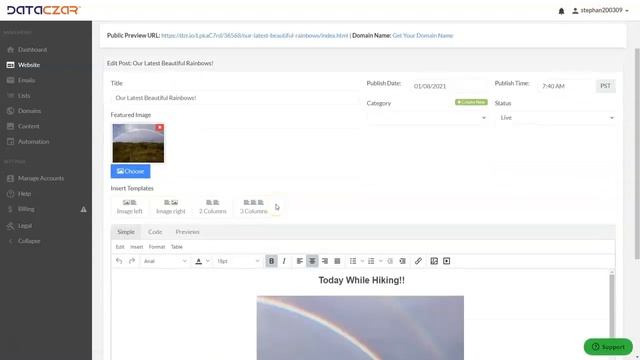Toggle italic formatting
The width and height of the screenshot is (640, 360).
tap(284, 261)
